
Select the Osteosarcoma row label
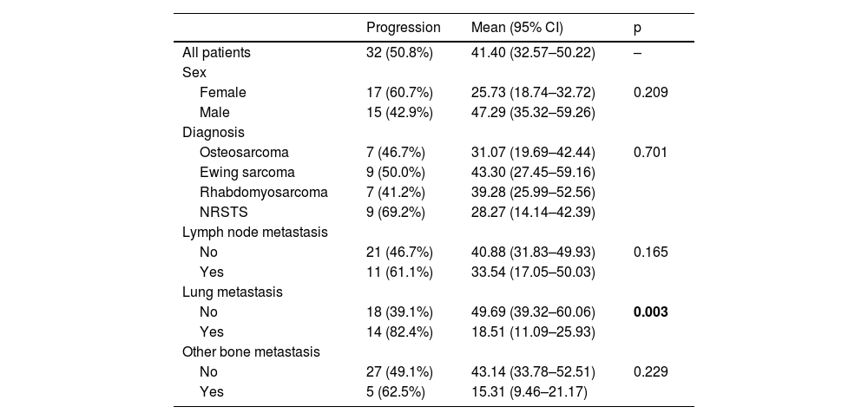pyautogui.click(x=243, y=152)
